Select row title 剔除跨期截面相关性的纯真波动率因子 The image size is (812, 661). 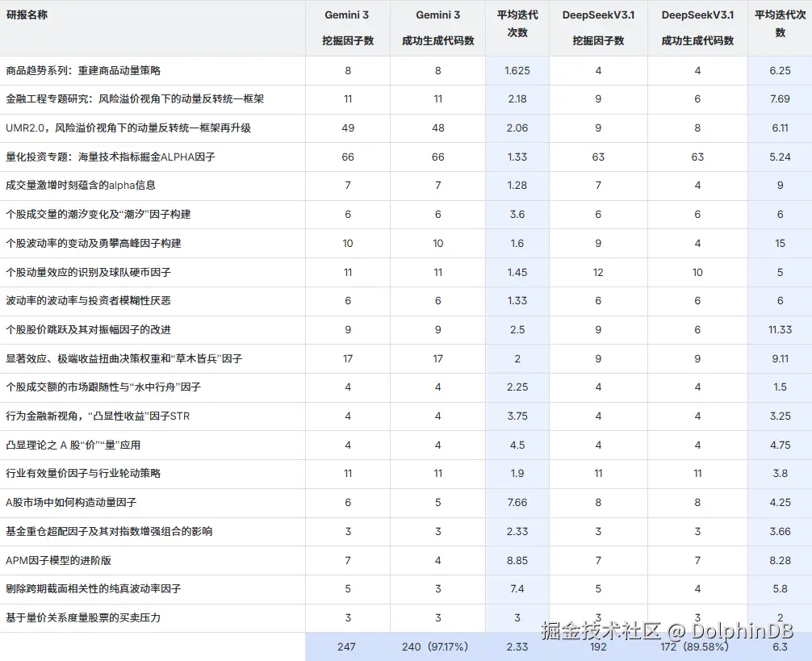click(x=93, y=589)
